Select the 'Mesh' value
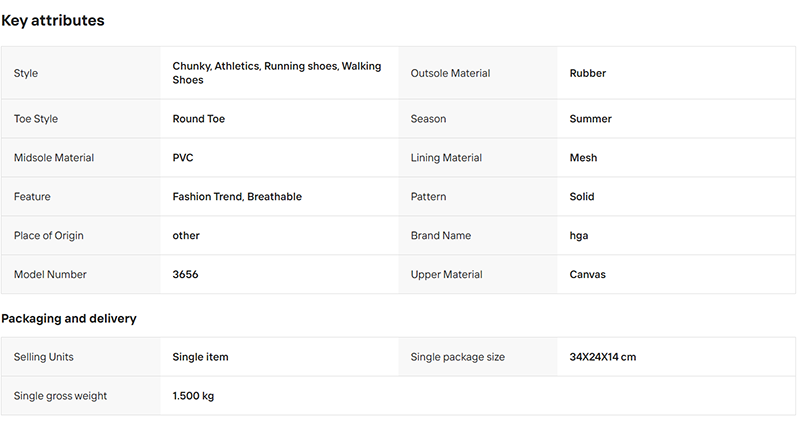The width and height of the screenshot is (800, 424). (x=583, y=158)
